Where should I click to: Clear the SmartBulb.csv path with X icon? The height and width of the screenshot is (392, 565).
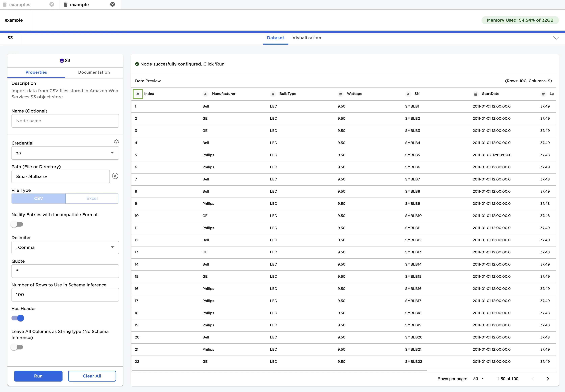[x=115, y=176]
